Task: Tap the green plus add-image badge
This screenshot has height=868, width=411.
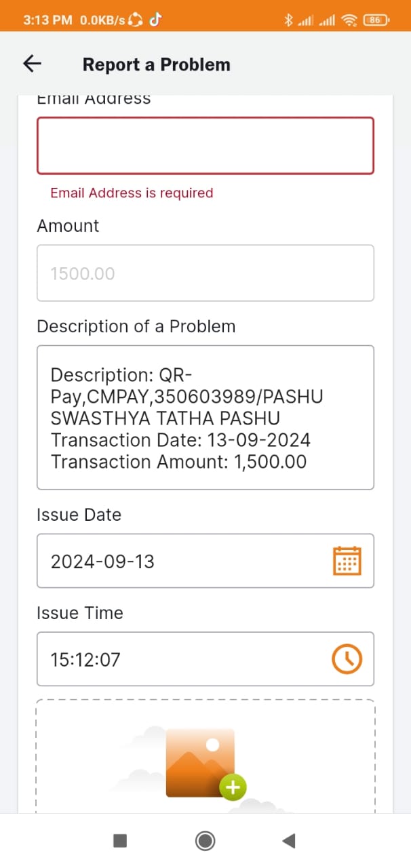Action: (233, 787)
